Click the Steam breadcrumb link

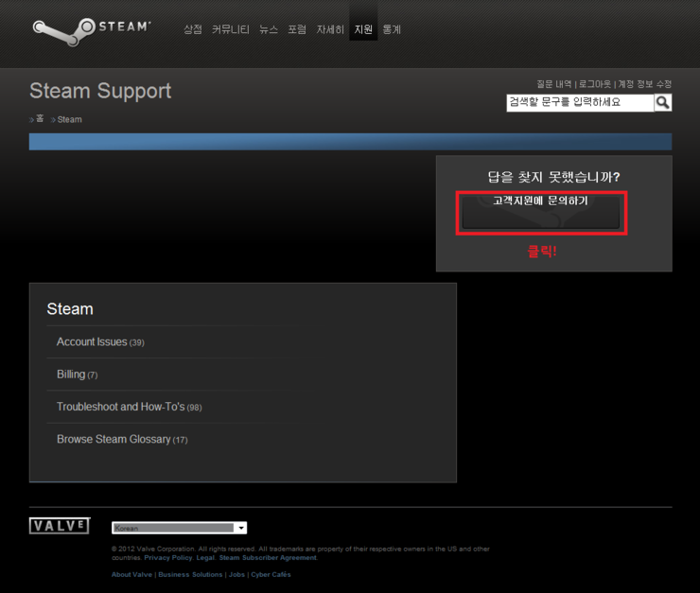tap(70, 119)
